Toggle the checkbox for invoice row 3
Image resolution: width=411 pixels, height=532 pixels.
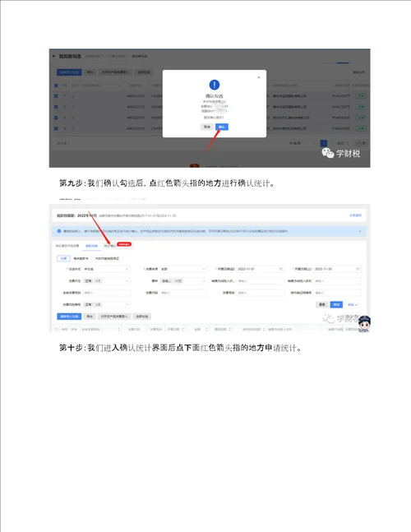coord(56,118)
